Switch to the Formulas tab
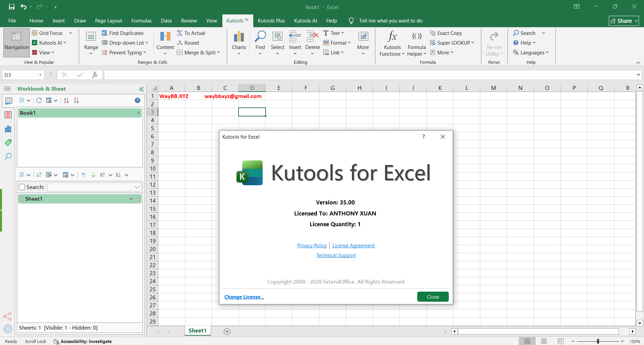 pos(141,20)
